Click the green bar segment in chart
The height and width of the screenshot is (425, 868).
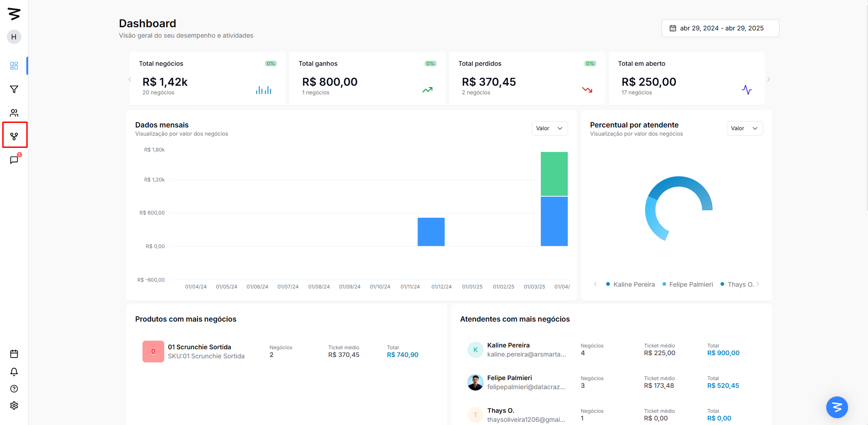pos(554,174)
